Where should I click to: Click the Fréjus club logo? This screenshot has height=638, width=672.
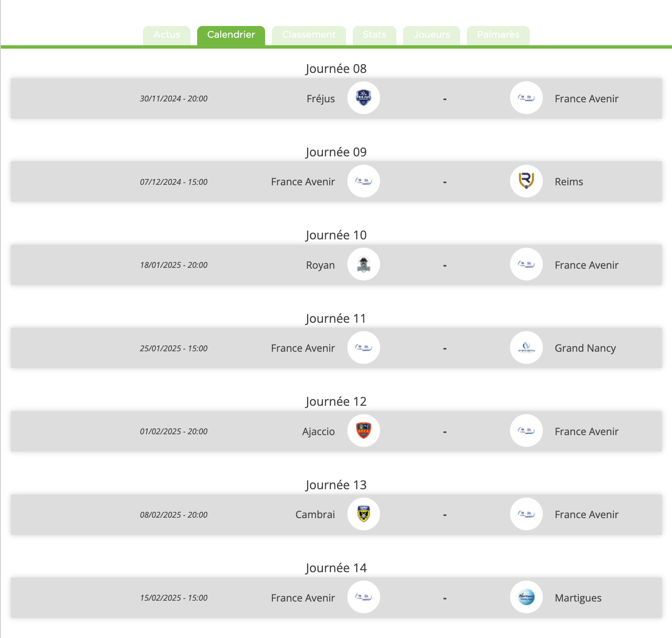[364, 98]
